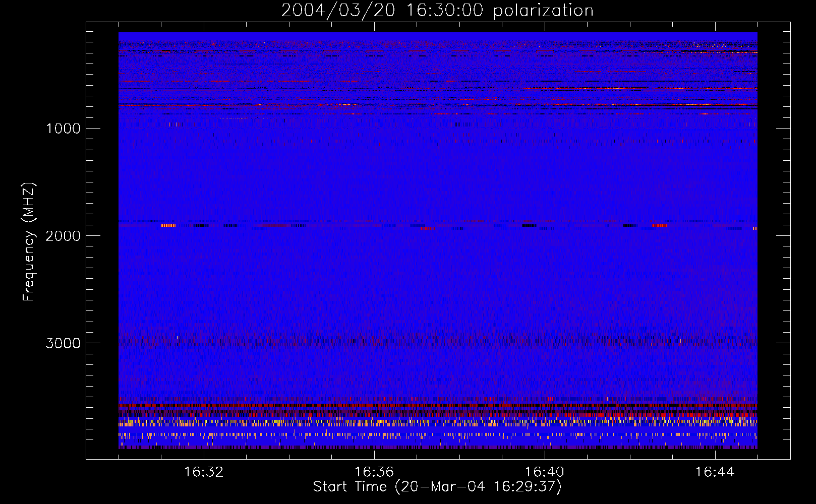This screenshot has width=816, height=504.
Task: Click the 'Start Time (20-Mar-04 16:29:37)' label
Action: pyautogui.click(x=437, y=487)
